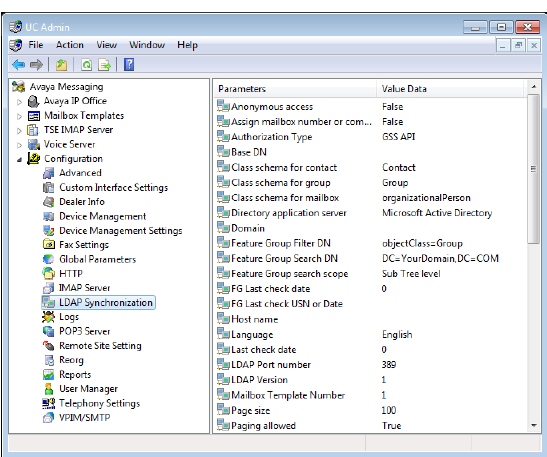The height and width of the screenshot is (457, 547).
Task: Select Directory application server parameter
Action: [x=289, y=213]
